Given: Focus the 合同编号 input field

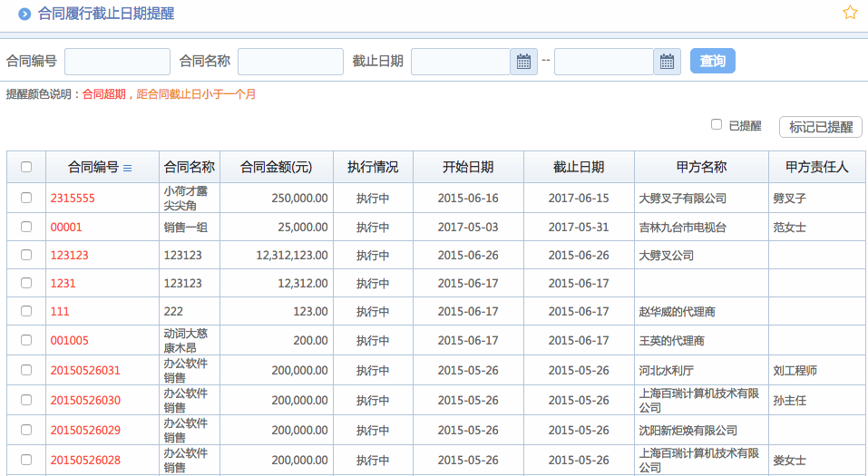Looking at the screenshot, I should click(x=117, y=62).
